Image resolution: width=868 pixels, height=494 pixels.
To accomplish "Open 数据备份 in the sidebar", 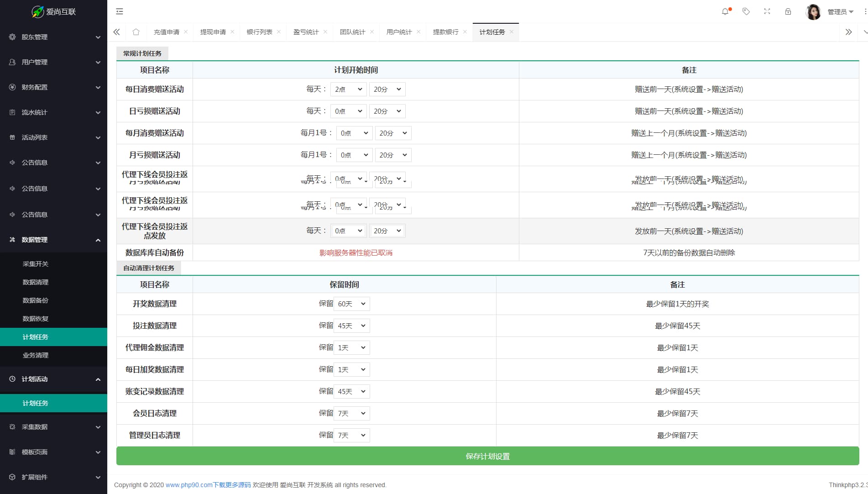I will [36, 300].
